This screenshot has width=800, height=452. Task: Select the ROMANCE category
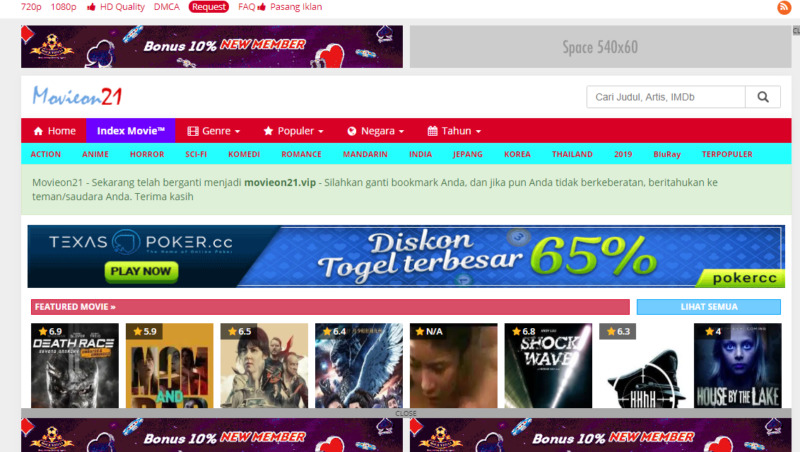(x=302, y=154)
